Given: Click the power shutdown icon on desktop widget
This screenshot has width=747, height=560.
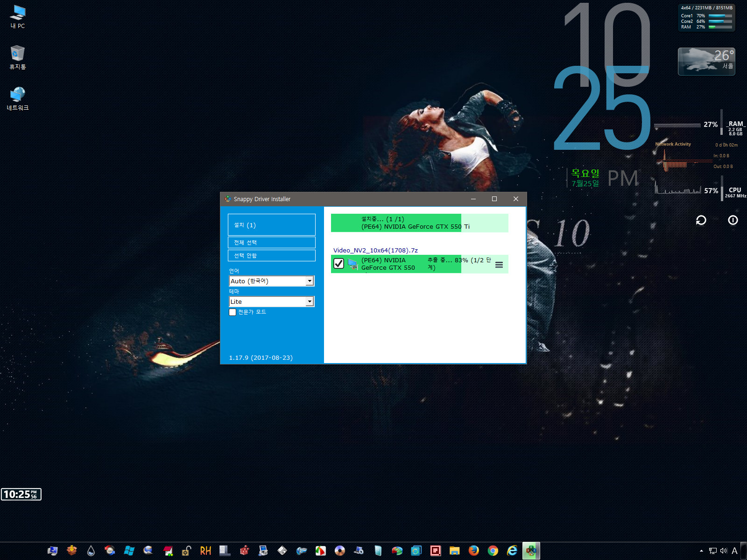Looking at the screenshot, I should [733, 220].
